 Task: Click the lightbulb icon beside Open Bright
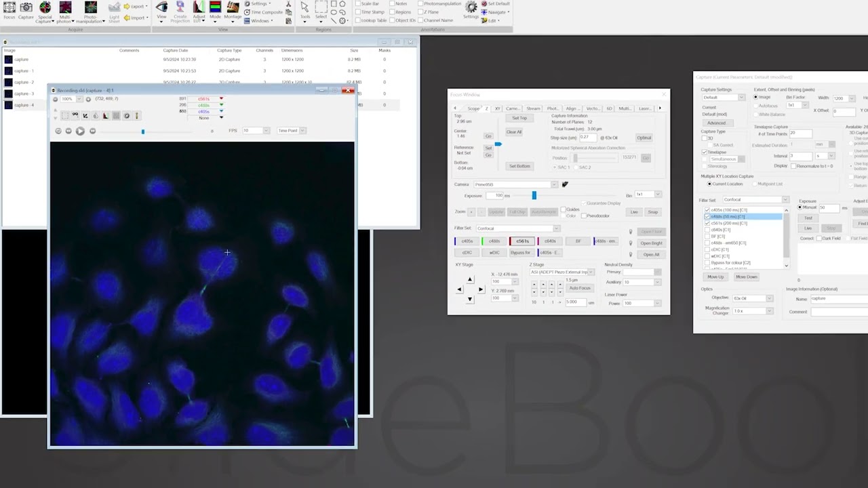tap(631, 243)
